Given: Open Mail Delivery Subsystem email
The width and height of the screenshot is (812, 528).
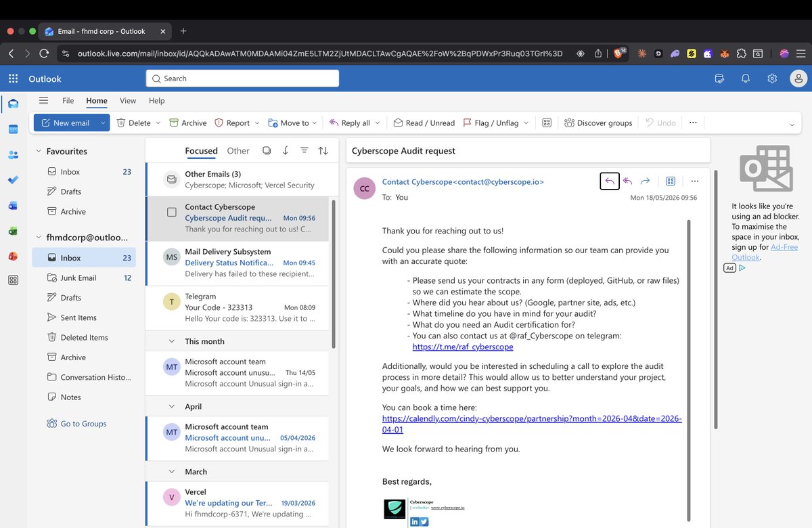Looking at the screenshot, I should point(238,263).
